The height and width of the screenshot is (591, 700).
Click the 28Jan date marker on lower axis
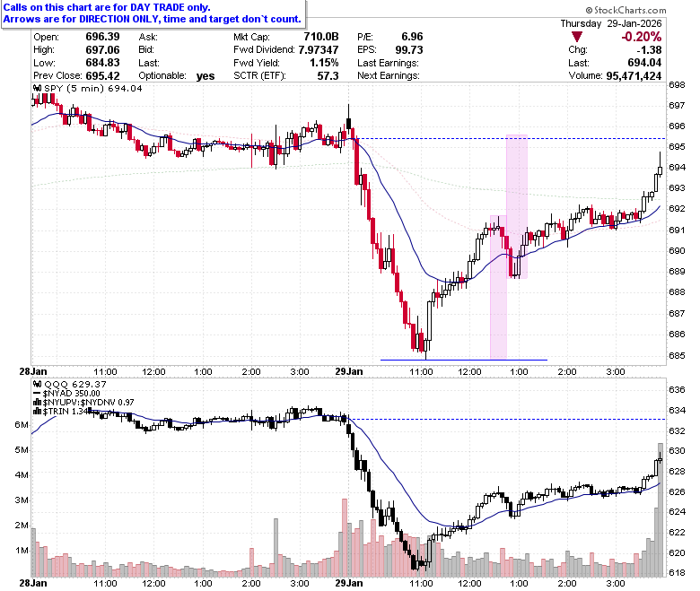[33, 583]
